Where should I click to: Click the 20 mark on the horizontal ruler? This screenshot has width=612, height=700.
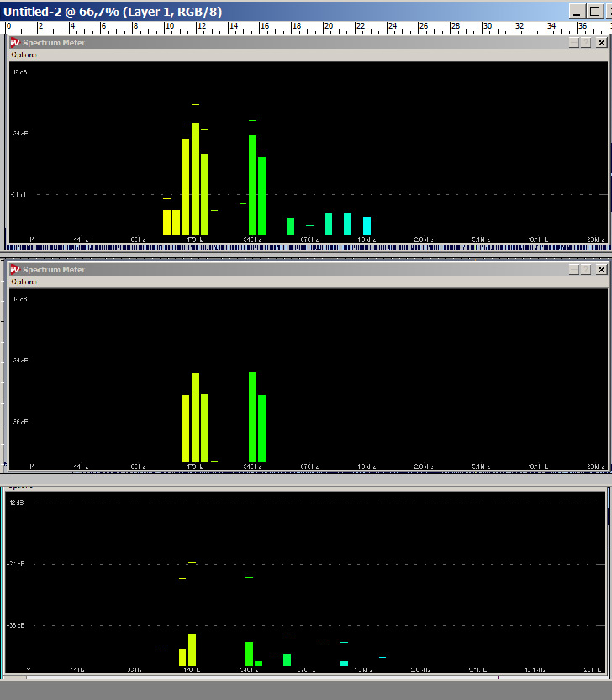(x=328, y=27)
